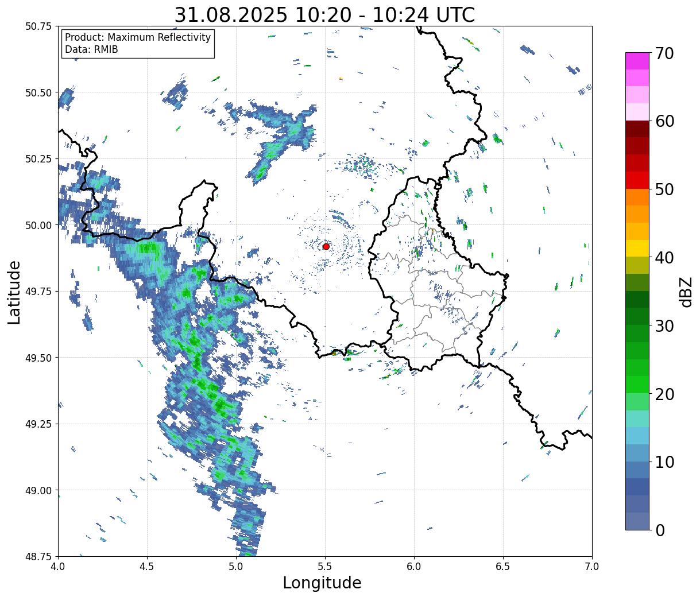Click the 7.0 longitude tick label

[x=592, y=567]
